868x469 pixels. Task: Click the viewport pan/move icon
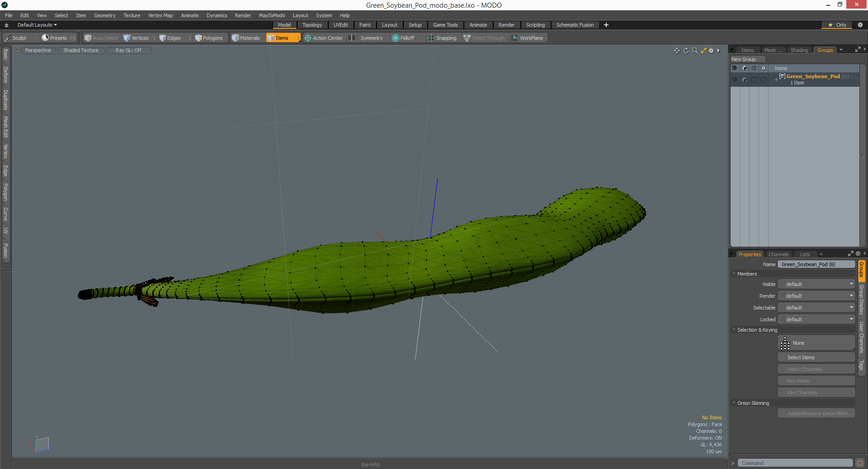point(677,51)
